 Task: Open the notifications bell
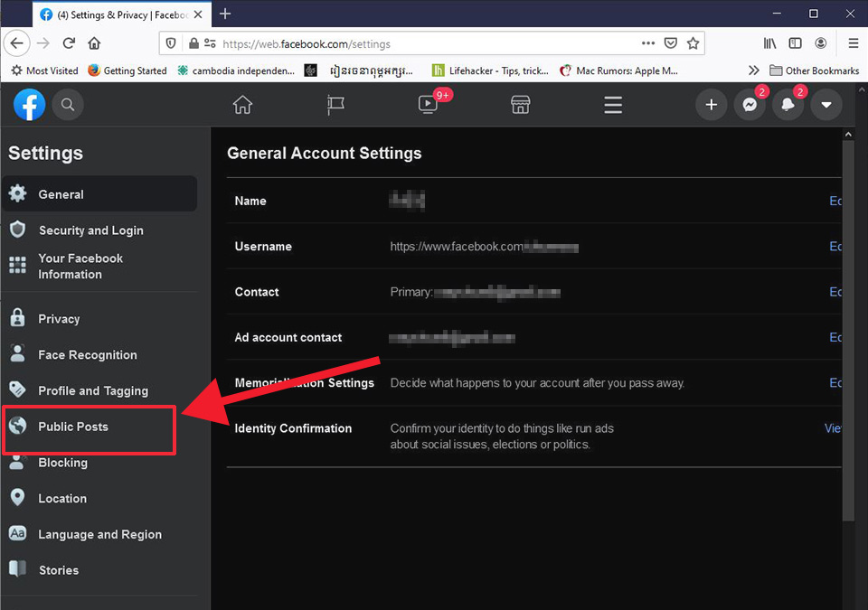coord(788,105)
